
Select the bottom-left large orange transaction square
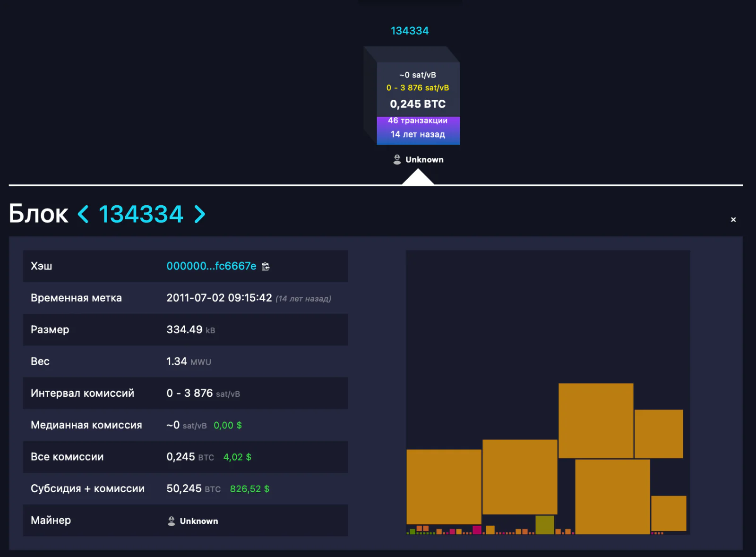point(444,487)
